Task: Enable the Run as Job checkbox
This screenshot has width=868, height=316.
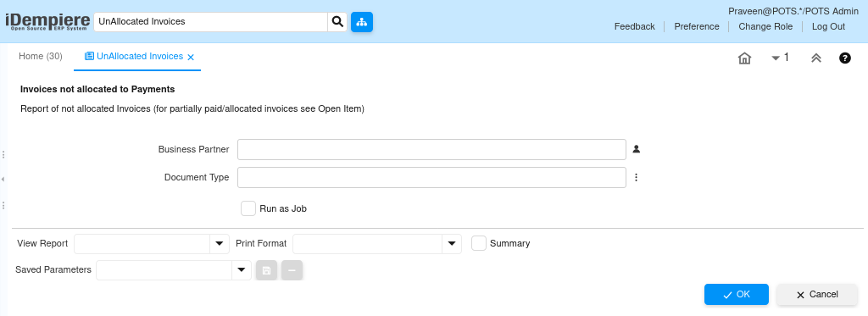Action: [248, 208]
